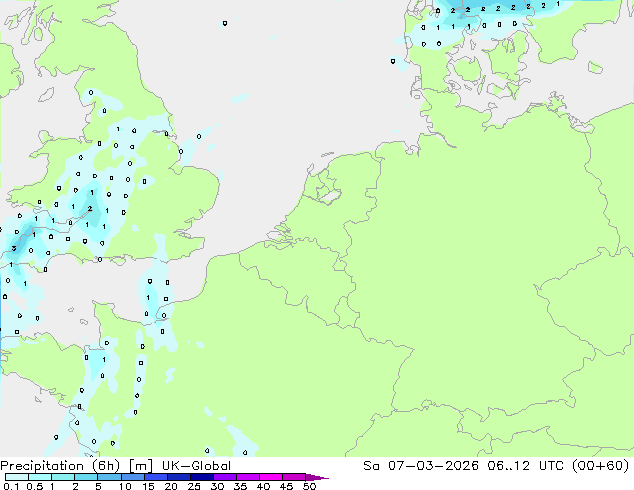The width and height of the screenshot is (634, 490).
Task: Click the 30 to 35 legend swatch
Action: pyautogui.click(x=224, y=477)
